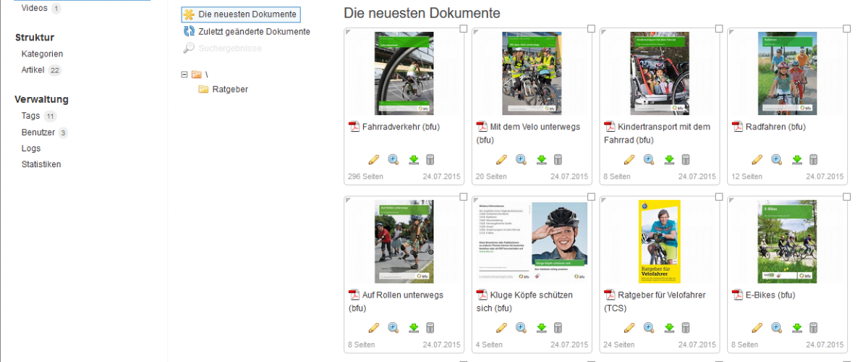Click the PDF icon next to Fahrradverkehr (bfu)
The width and height of the screenshot is (868, 362).
(354, 127)
